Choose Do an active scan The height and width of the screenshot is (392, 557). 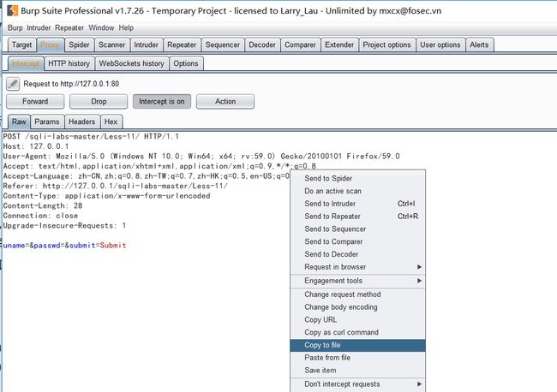357,191
